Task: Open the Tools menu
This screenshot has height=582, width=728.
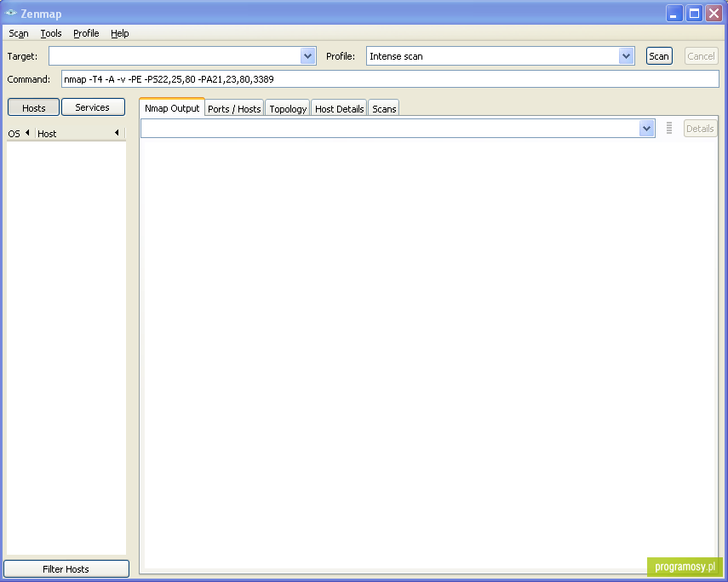Action: (50, 33)
